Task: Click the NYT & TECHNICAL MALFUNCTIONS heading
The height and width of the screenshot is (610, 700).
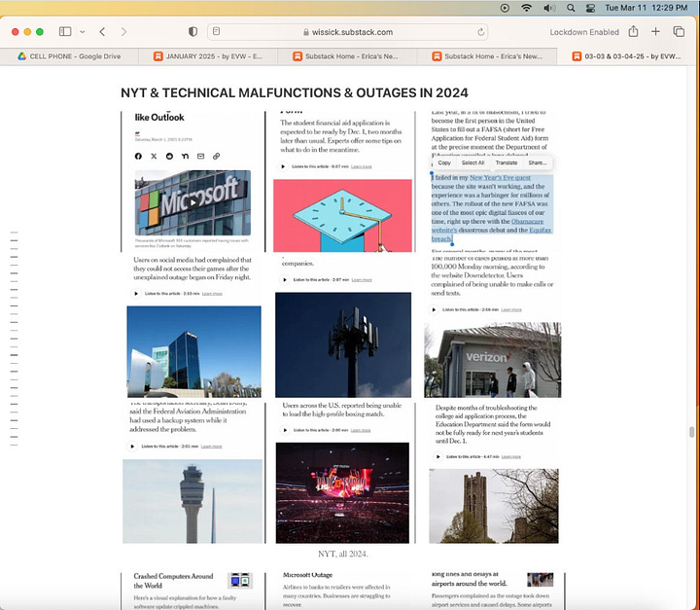Action: tap(295, 93)
